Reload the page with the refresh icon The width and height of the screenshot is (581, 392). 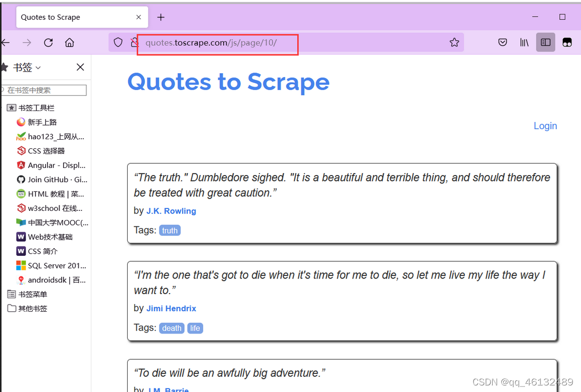coord(48,42)
